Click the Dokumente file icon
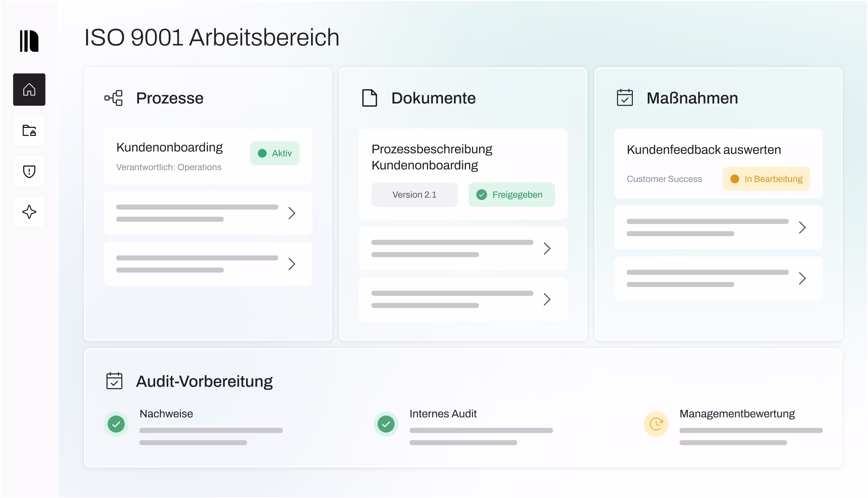Viewport: 868px width, 498px height. coord(369,98)
